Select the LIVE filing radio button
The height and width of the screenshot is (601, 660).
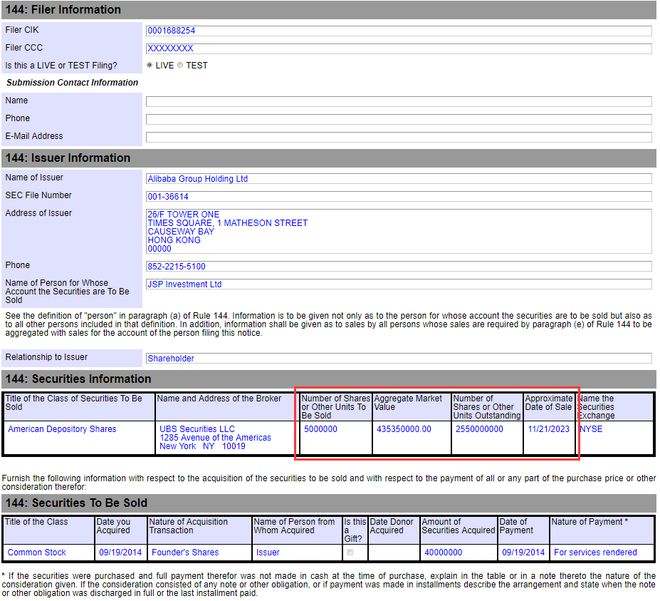click(x=150, y=65)
